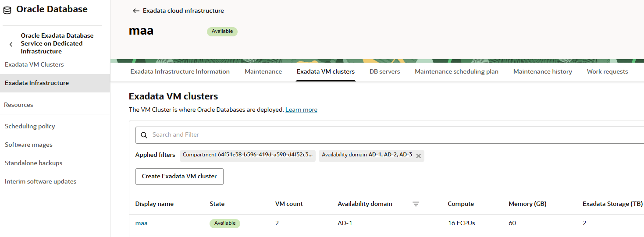Click the back arrow to Exadata cloud infrastructure

tap(136, 11)
